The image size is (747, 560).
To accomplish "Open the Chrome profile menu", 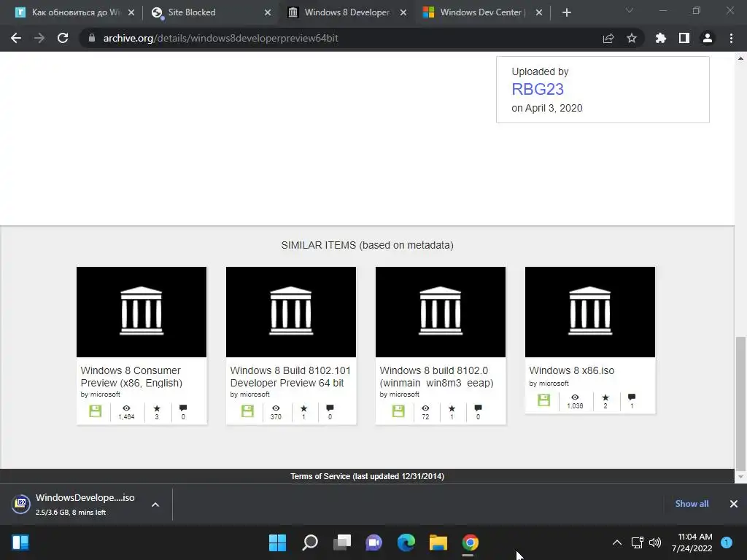I will (708, 38).
